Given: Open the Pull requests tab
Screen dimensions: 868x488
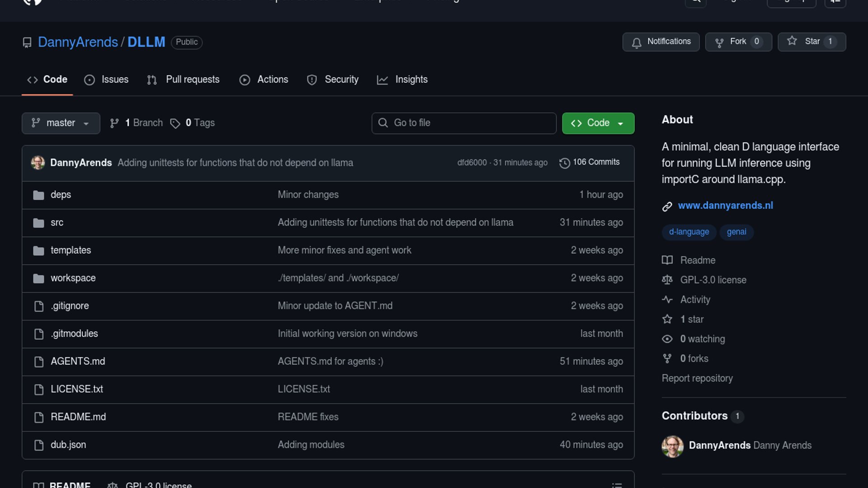Looking at the screenshot, I should point(184,80).
